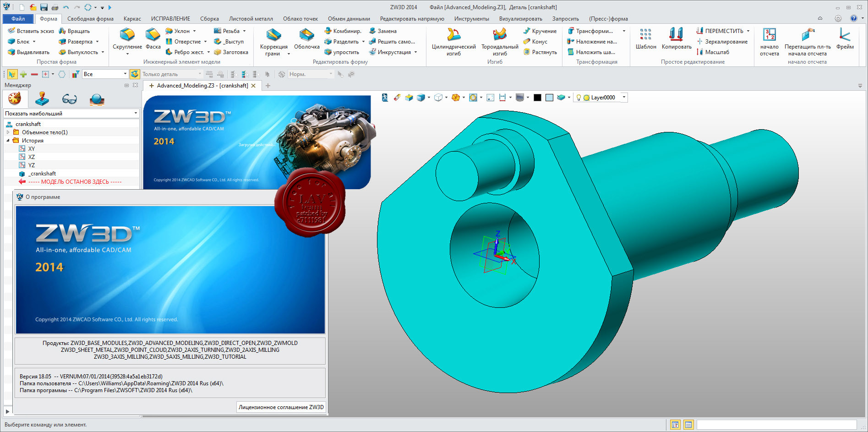Open the Листовой металл ribbon tab

click(x=251, y=19)
